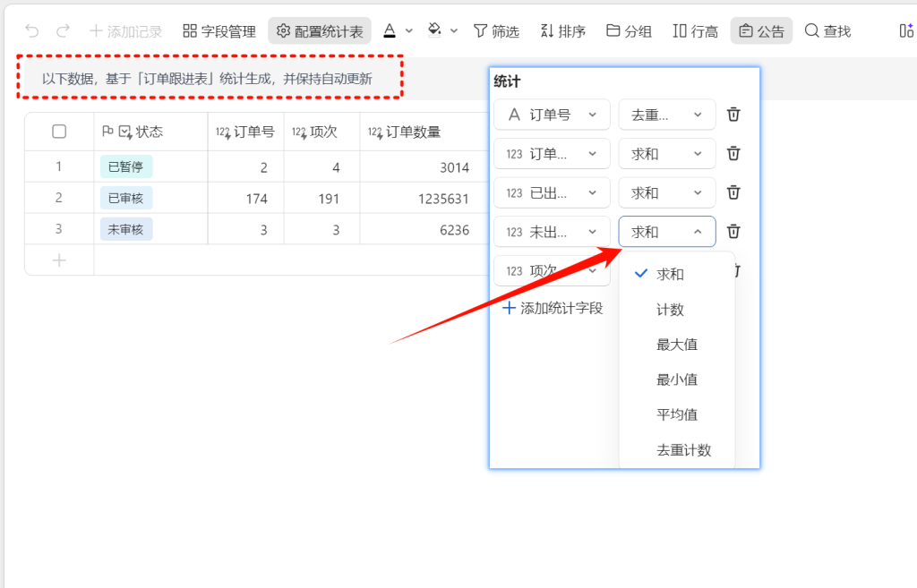Click the font color A icon
The width and height of the screenshot is (917, 588).
pyautogui.click(x=390, y=31)
